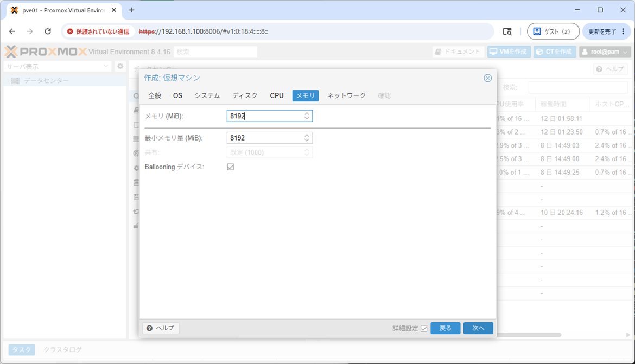Click the CTを作成 button
Screen dimensions: 635x364
click(x=555, y=52)
